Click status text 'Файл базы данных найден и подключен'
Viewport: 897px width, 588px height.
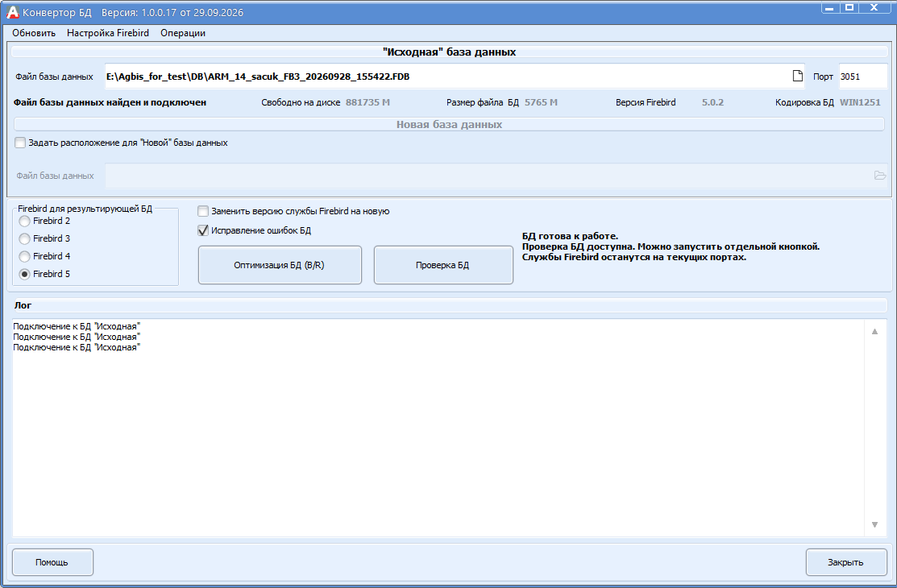(110, 102)
